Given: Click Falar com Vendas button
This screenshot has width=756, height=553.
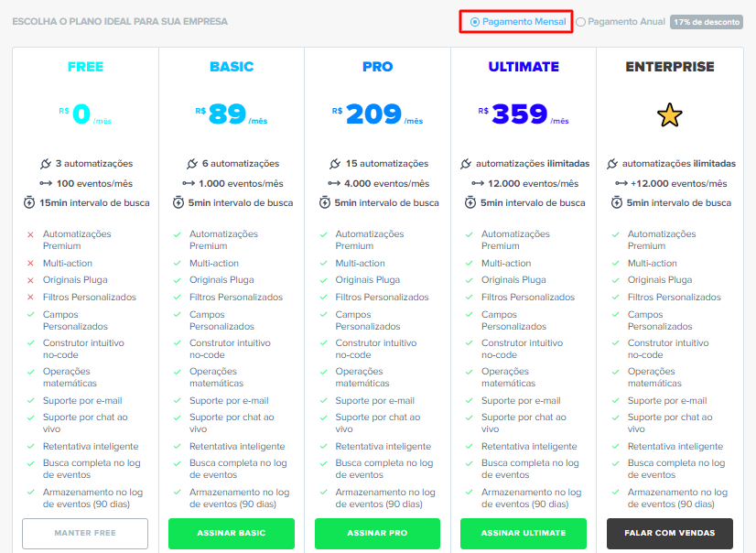Looking at the screenshot, I should click(x=669, y=533).
